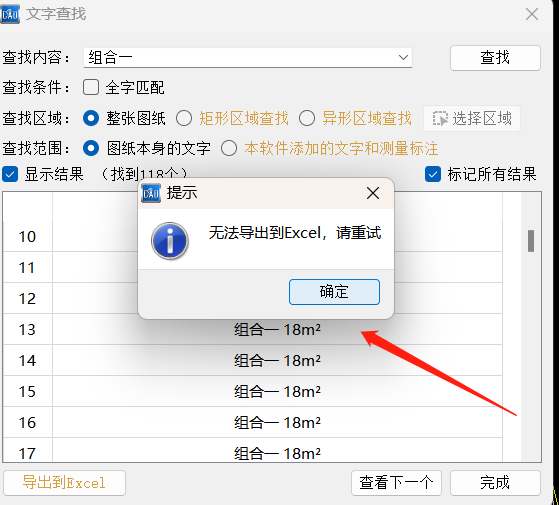Viewport: 559px width, 505px height.
Task: Expand the 查找内容 dropdown arrow
Action: tap(403, 57)
